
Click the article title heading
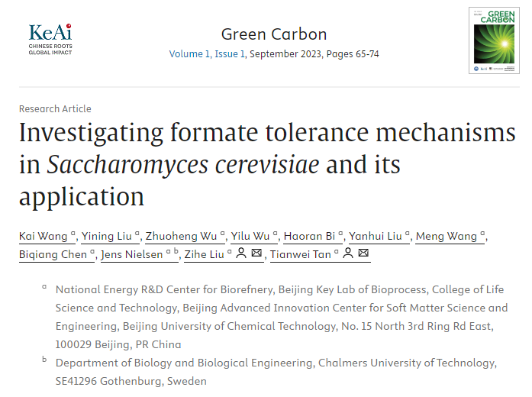267,164
